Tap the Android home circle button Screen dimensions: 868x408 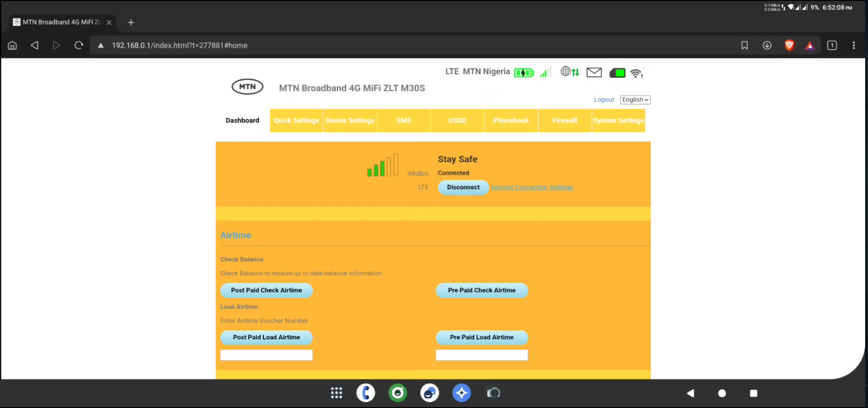(722, 393)
